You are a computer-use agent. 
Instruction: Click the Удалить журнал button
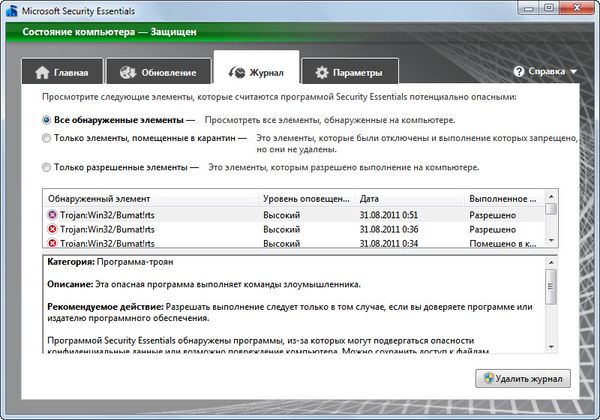click(x=523, y=378)
